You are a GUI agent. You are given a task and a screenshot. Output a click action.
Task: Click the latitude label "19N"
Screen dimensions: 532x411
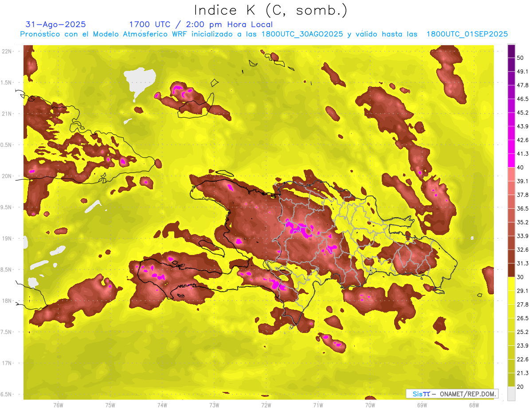7,239
